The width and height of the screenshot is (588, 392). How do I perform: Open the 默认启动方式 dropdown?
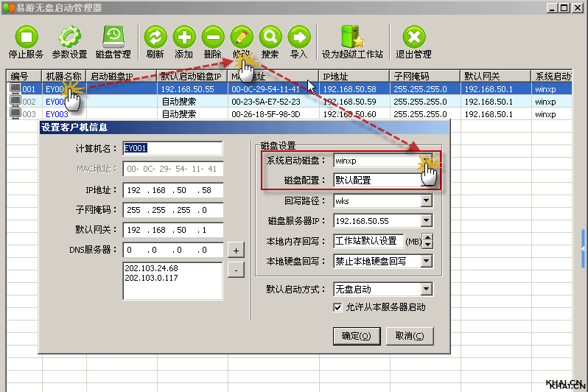426,290
